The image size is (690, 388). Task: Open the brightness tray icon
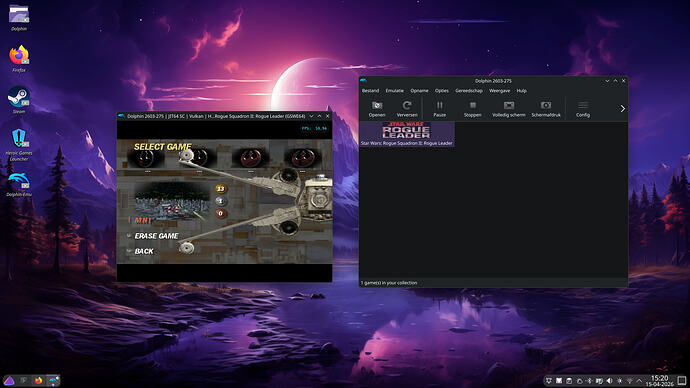pos(620,381)
